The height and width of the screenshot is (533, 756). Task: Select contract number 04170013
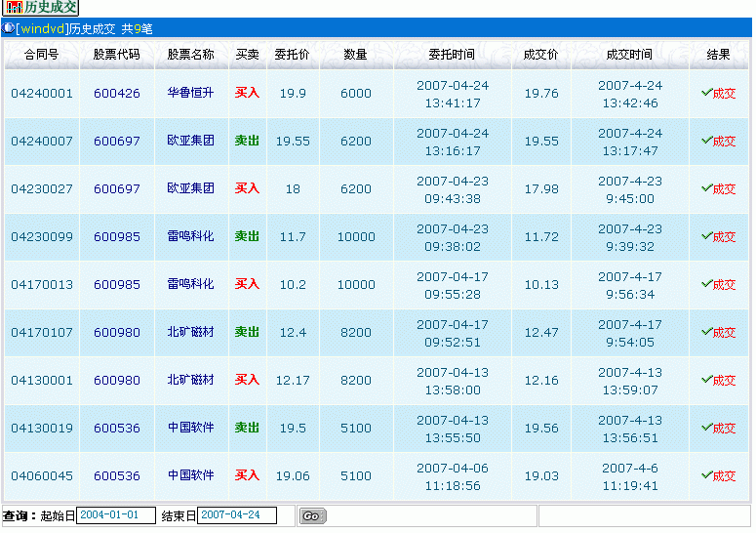(42, 285)
